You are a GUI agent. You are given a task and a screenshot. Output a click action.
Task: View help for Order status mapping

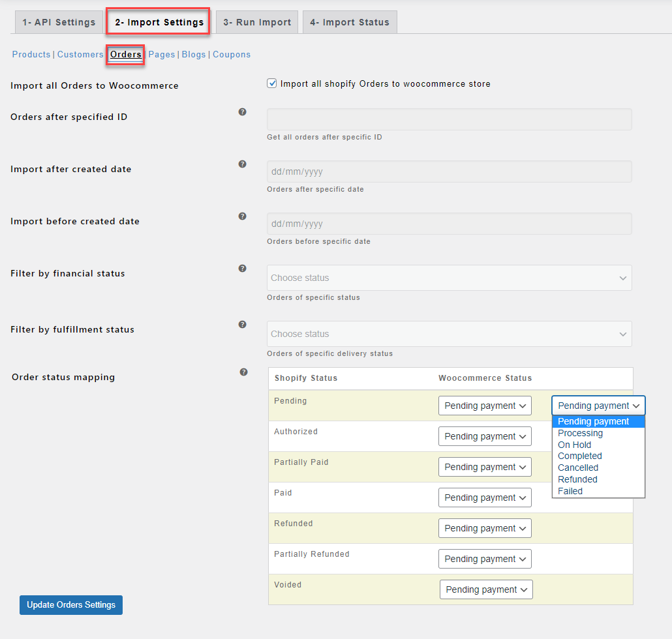[243, 372]
